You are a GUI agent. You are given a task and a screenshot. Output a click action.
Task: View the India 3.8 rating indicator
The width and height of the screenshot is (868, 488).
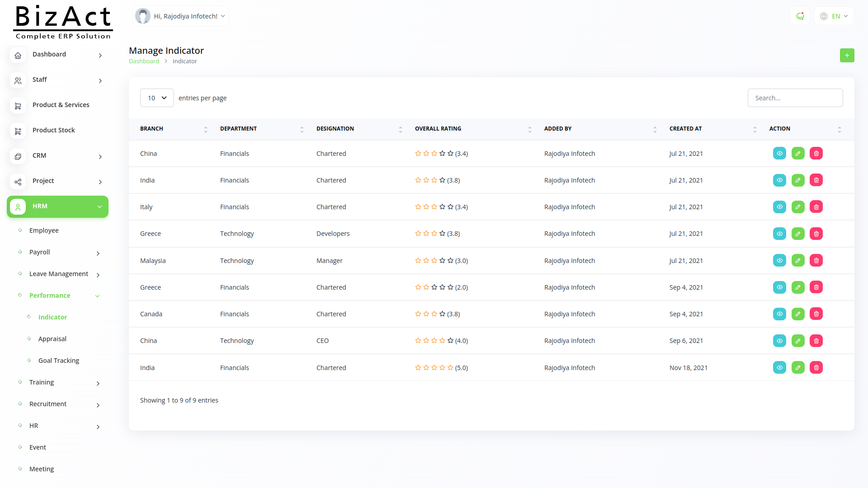[779, 180]
